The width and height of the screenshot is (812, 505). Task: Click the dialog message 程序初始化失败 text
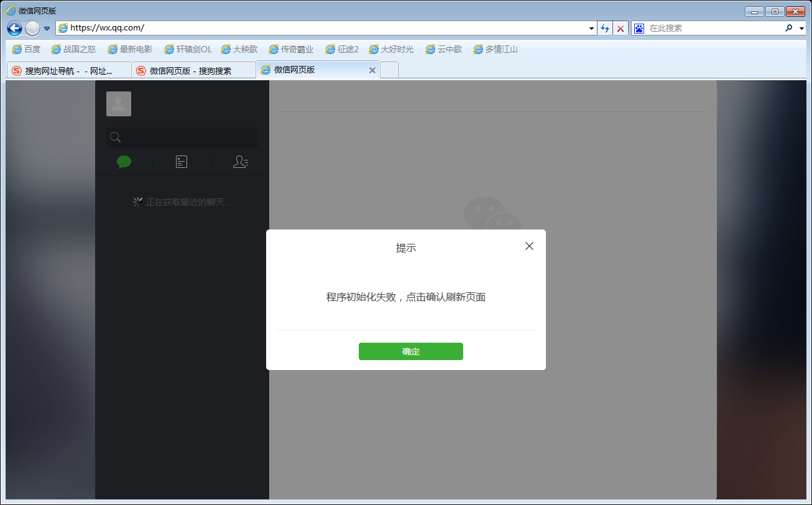pyautogui.click(x=406, y=297)
